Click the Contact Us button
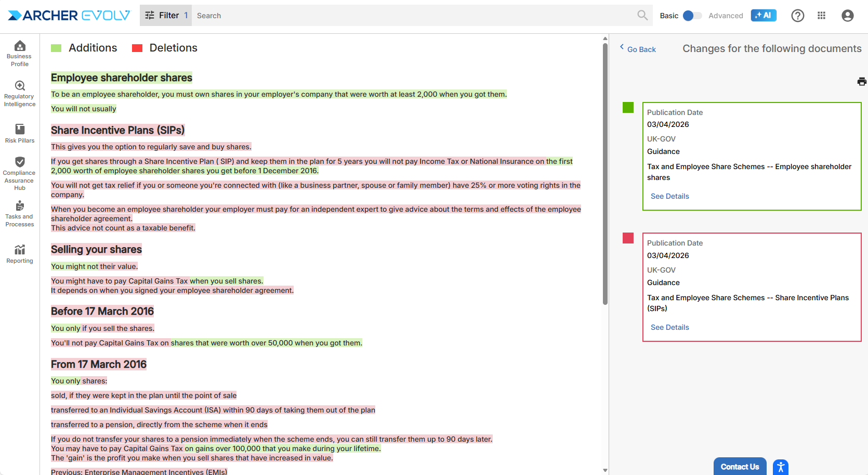The height and width of the screenshot is (475, 868). [x=739, y=467]
